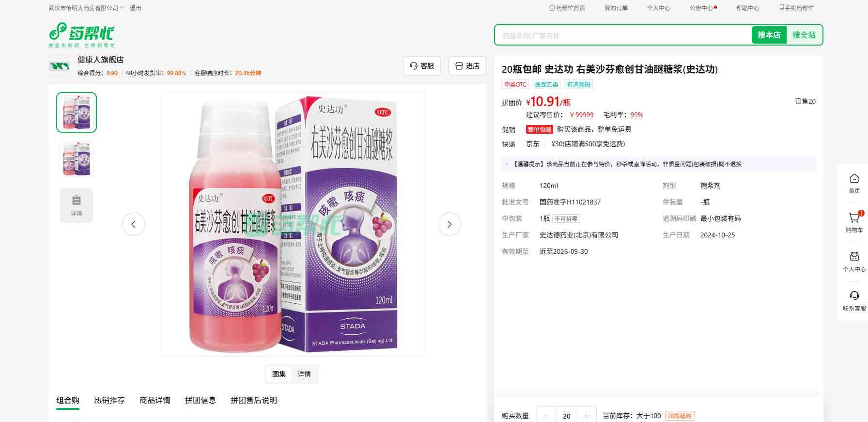
Task: Open the 详情 document icon under thumbnails
Action: (77, 205)
